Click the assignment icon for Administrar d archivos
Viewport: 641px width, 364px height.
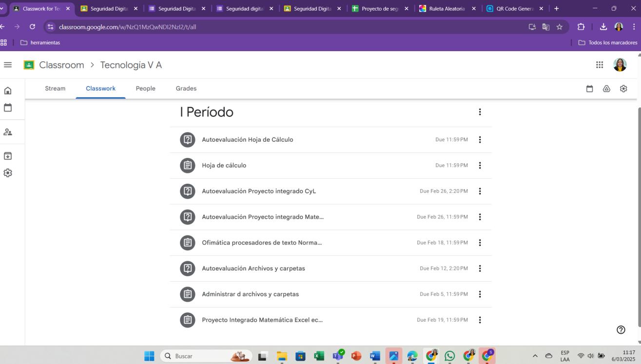click(x=188, y=294)
